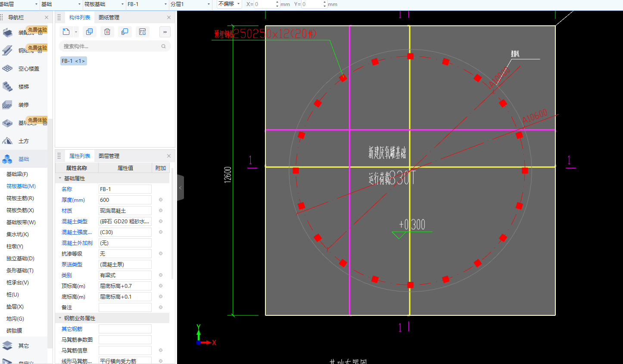Open the FB-1 component dropdown

coord(166,4)
